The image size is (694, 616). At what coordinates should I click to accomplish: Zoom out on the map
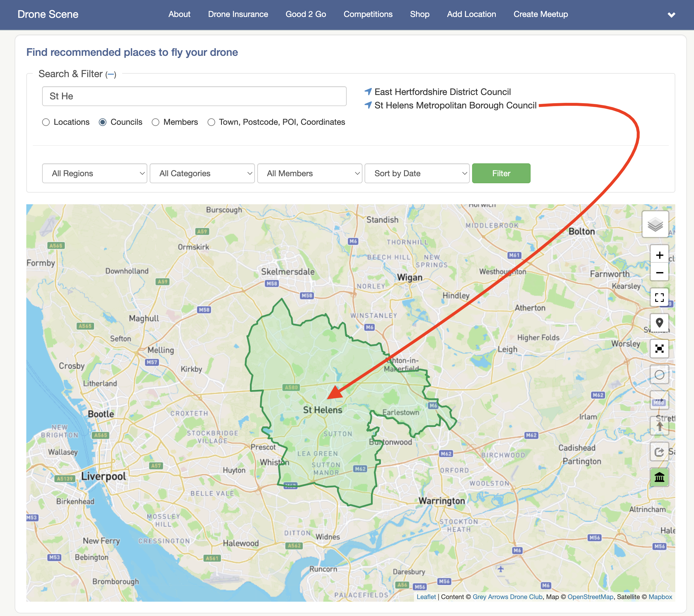pos(659,273)
